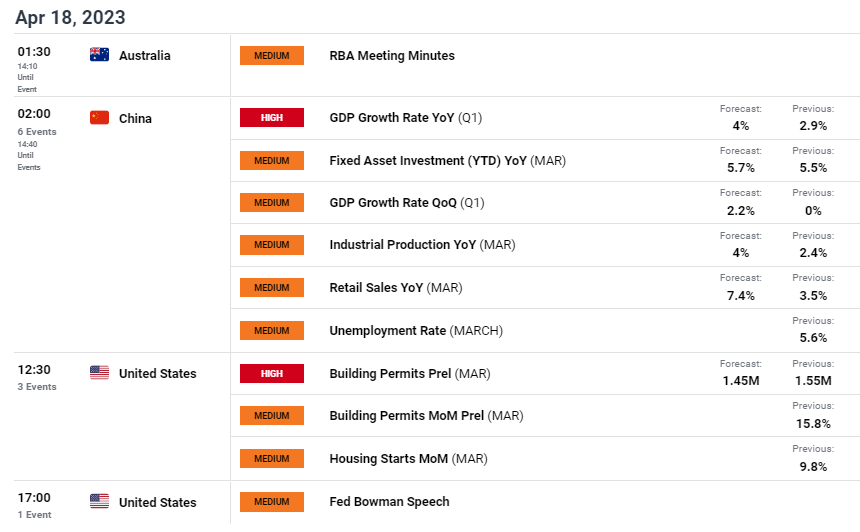Click HIGH badge for Building Permits Prel
This screenshot has height=532, width=860.
[271, 373]
